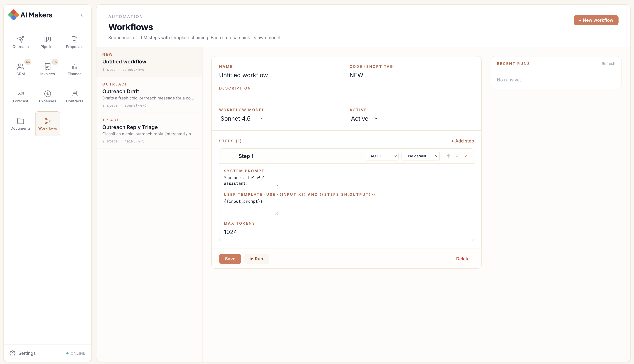
Task: Delete the workflow
Action: tap(463, 259)
